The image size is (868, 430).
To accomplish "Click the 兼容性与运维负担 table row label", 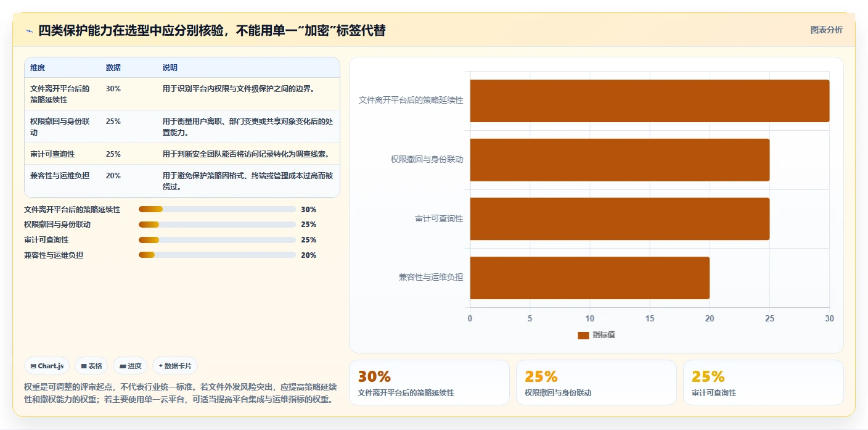I will tap(60, 176).
